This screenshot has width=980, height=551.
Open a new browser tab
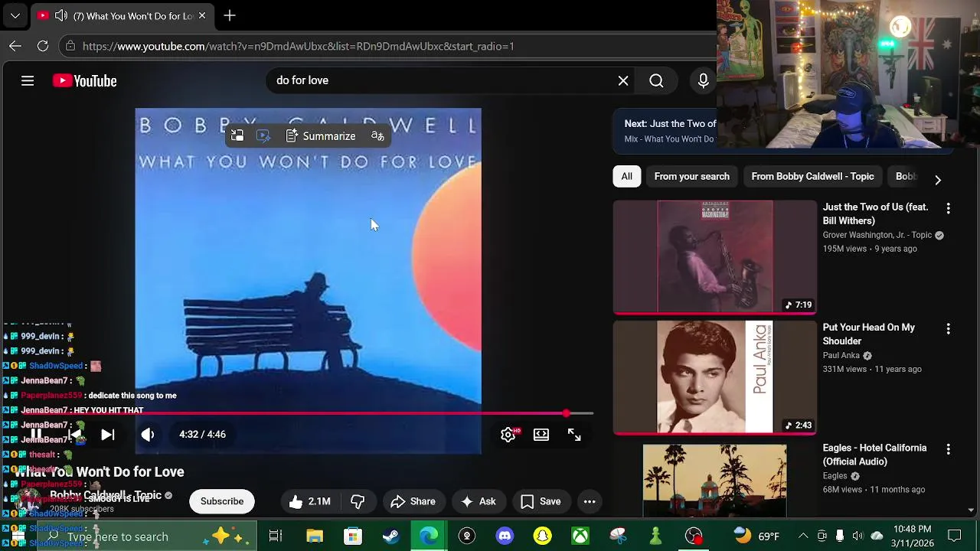coord(230,15)
